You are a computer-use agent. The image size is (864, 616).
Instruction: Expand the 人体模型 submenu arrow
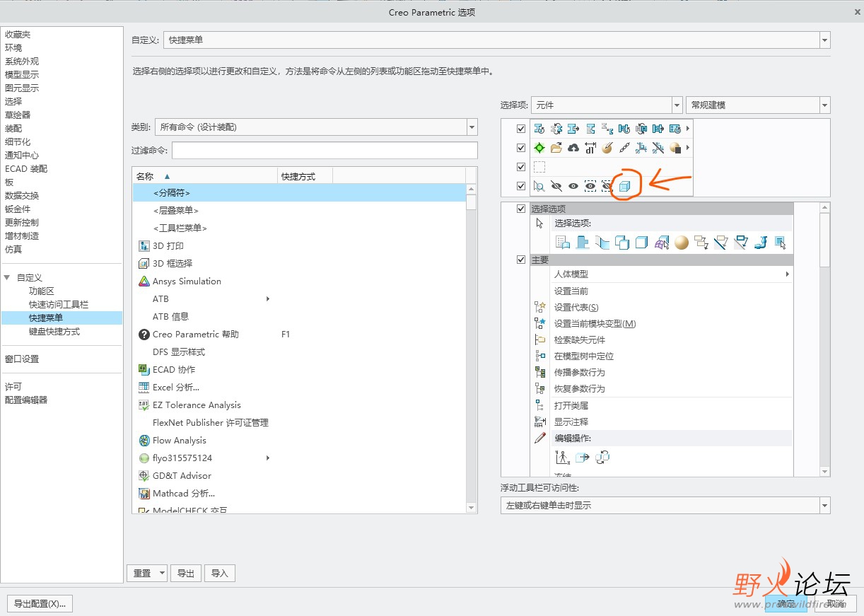[x=788, y=274]
